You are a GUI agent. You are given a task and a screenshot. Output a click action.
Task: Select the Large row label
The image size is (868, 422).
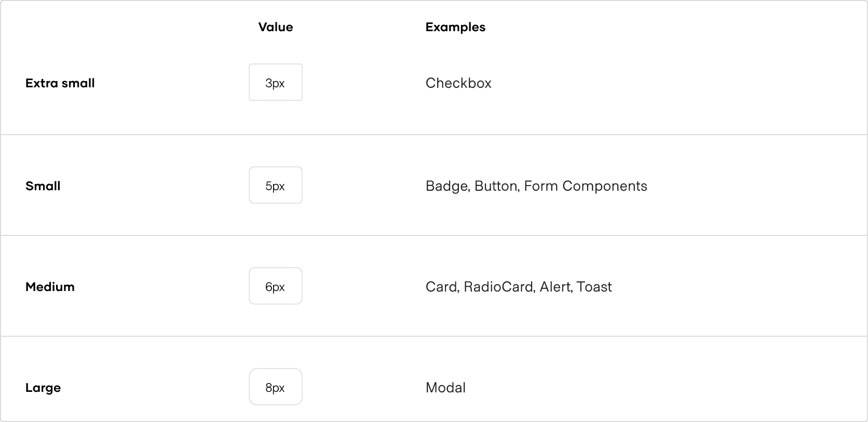(43, 388)
